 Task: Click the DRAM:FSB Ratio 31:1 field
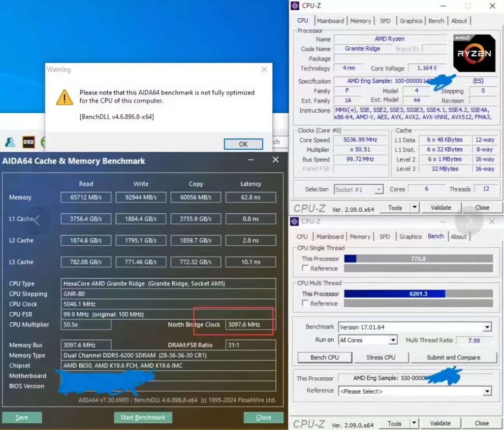(251, 345)
